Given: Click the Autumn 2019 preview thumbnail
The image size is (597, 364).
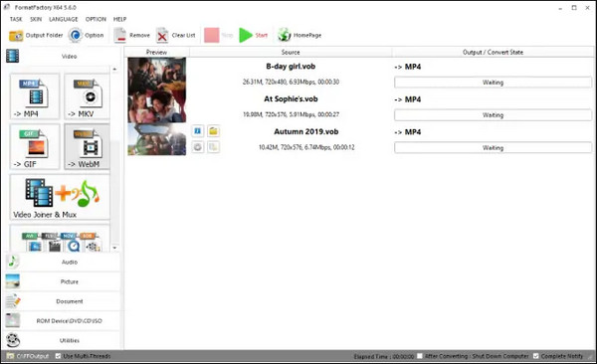Looking at the screenshot, I should (x=157, y=139).
